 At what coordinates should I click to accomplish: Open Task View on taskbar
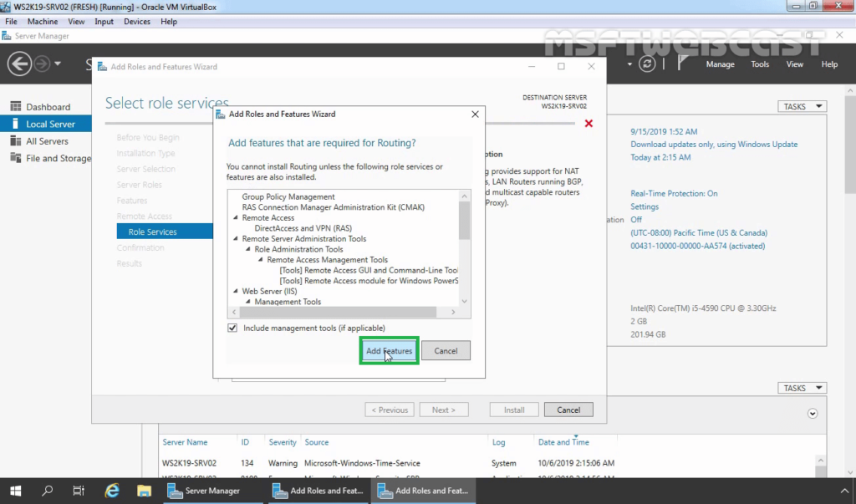[x=79, y=491]
